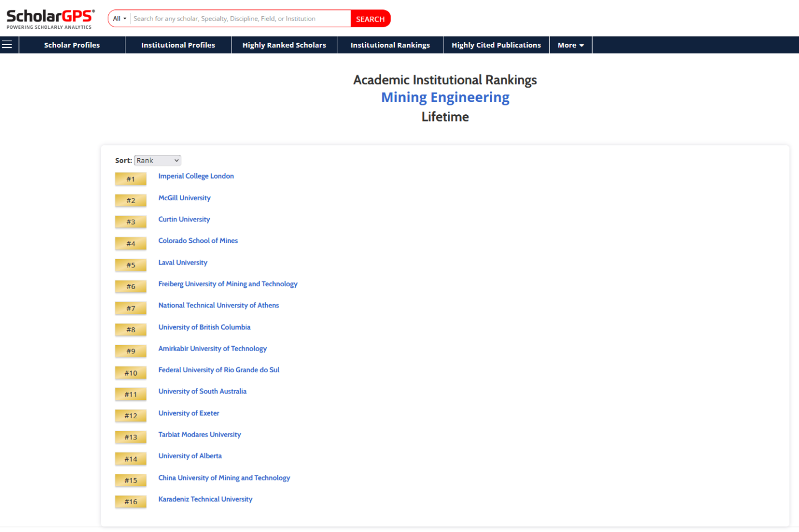The width and height of the screenshot is (799, 532).
Task: Click the #3 gold rank badge
Action: tap(130, 222)
